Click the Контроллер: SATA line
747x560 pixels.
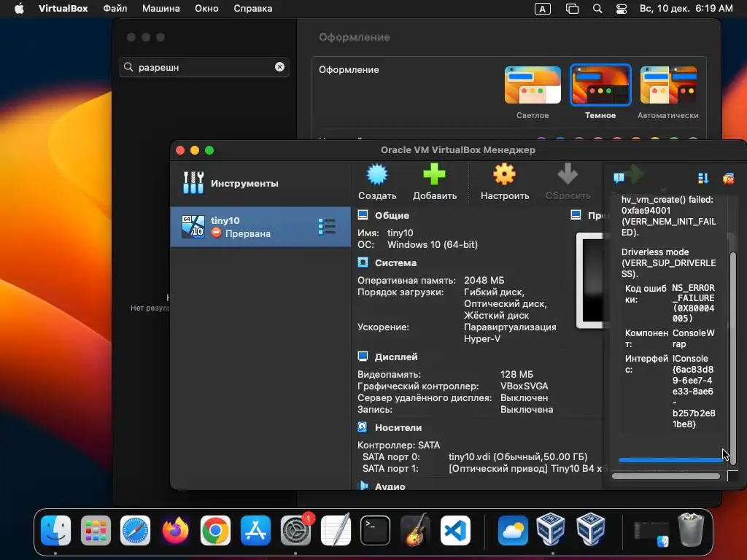click(x=399, y=446)
